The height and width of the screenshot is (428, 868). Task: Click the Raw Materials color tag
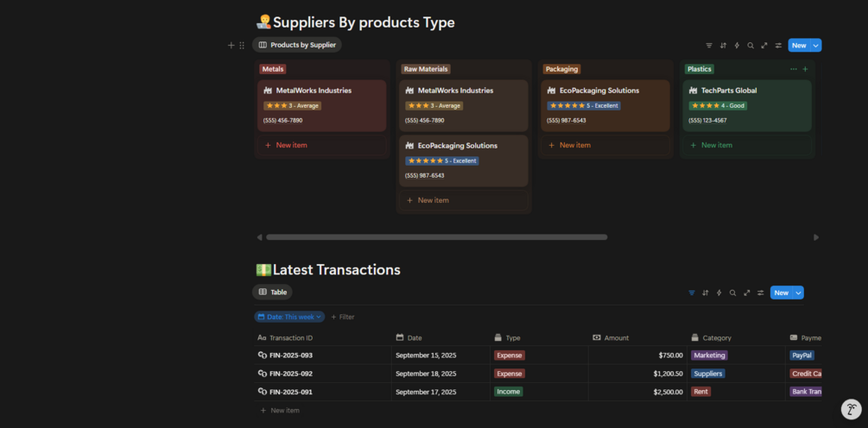coord(426,69)
